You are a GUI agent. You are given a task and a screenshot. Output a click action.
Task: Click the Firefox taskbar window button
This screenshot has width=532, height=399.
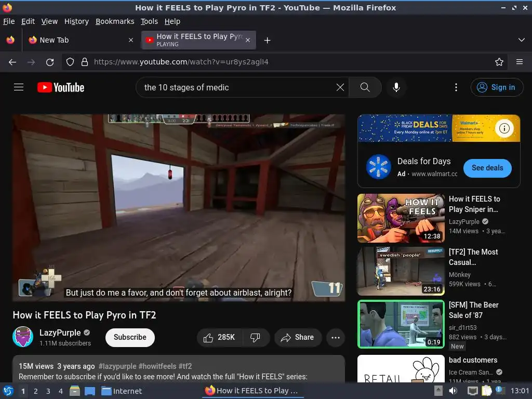point(252,391)
